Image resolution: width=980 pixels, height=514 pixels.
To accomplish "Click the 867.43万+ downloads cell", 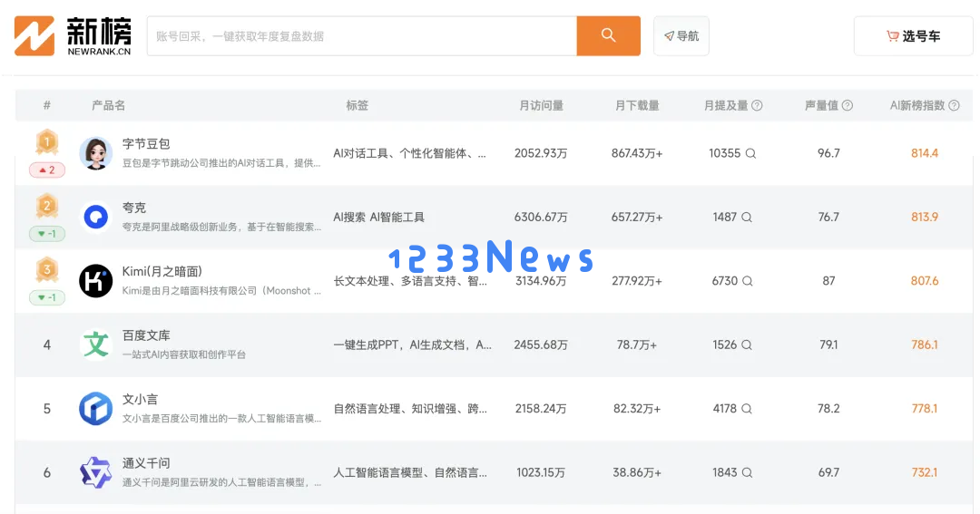I will coord(637,153).
